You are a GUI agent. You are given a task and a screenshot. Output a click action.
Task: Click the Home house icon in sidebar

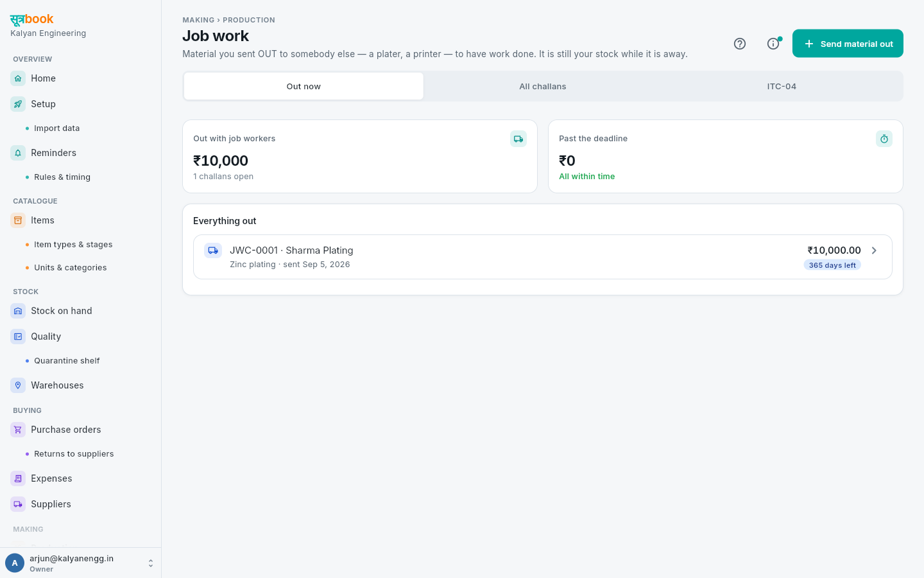[18, 78]
